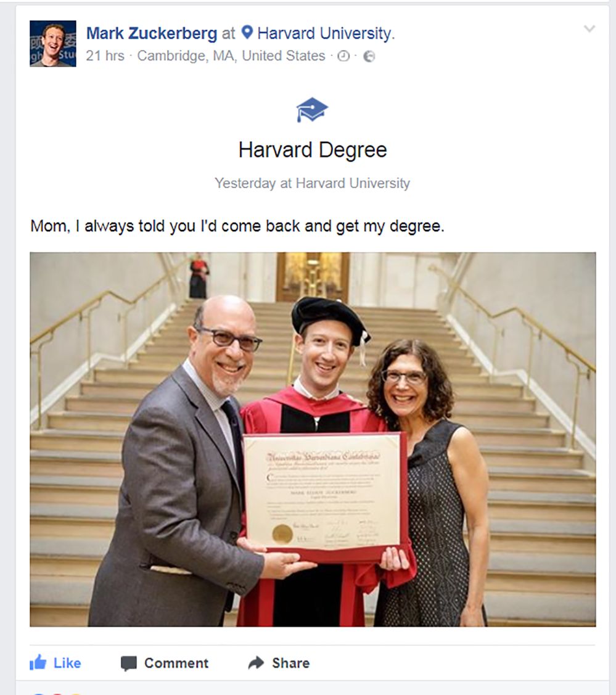Click the post caption starting with "Mom"

(237, 226)
